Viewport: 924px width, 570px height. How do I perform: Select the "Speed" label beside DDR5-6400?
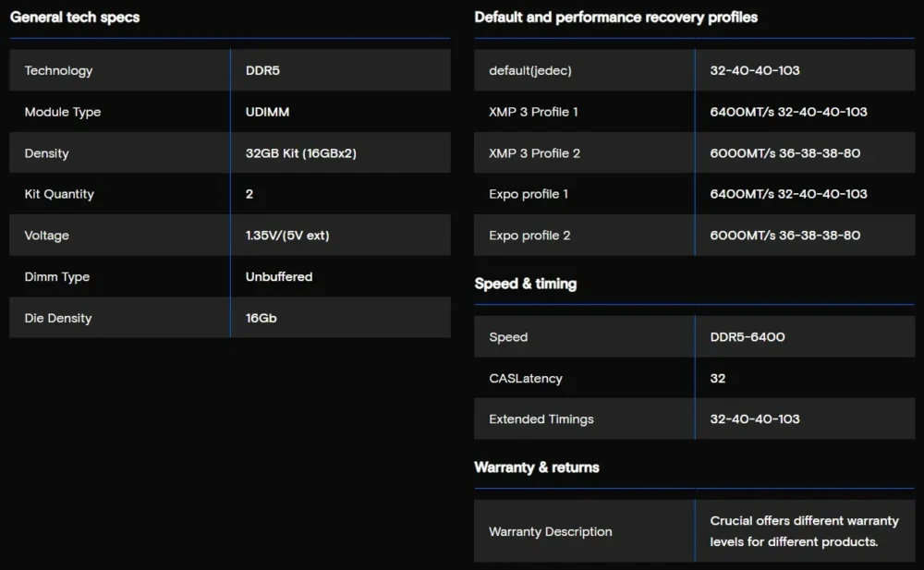point(508,336)
